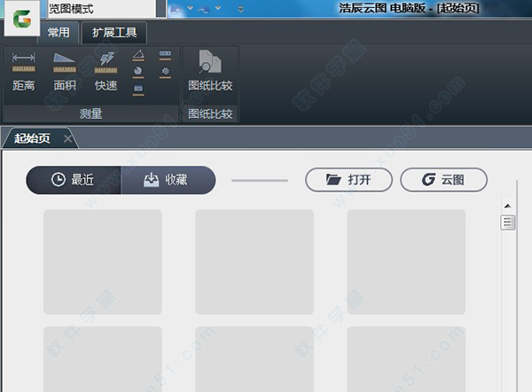Activate the 快速 quick measure tool
The height and width of the screenshot is (392, 532).
pos(106,71)
